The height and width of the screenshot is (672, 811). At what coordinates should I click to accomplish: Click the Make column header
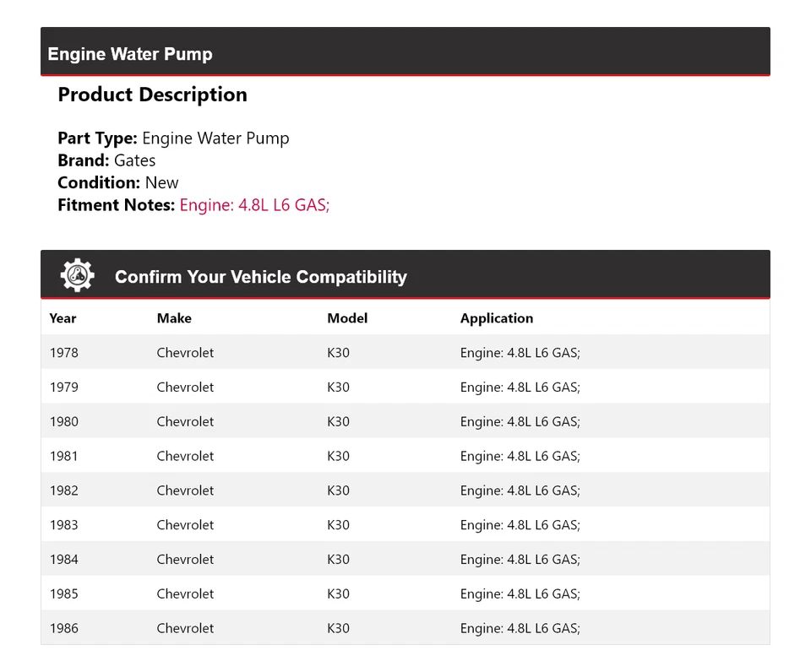pyautogui.click(x=174, y=318)
